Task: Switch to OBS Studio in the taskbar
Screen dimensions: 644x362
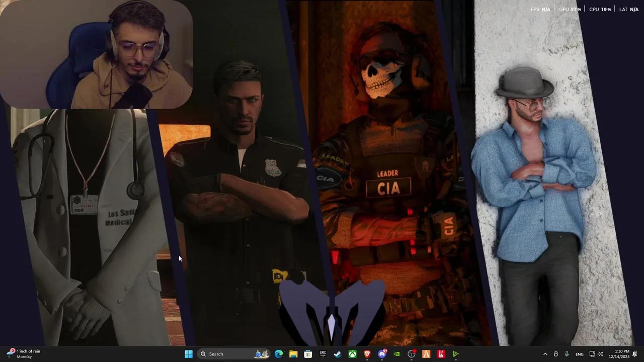Action: click(412, 354)
